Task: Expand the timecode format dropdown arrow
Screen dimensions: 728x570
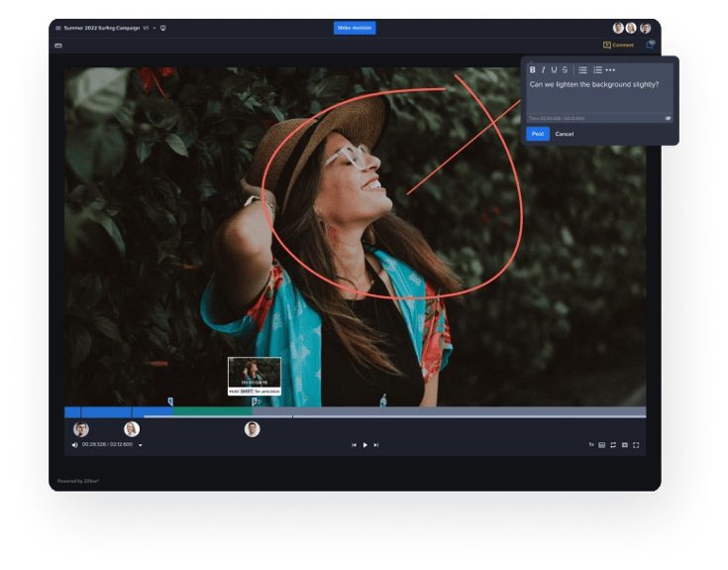Action: [141, 445]
